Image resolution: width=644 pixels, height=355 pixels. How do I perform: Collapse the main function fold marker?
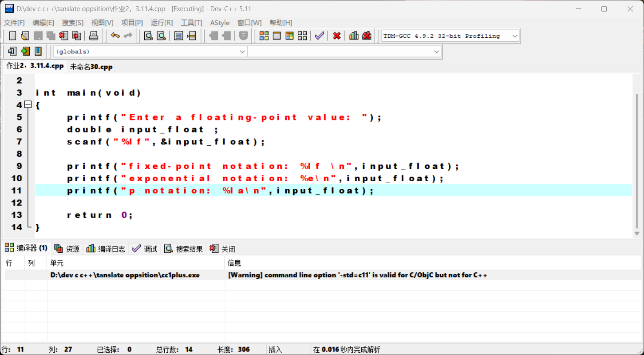click(x=28, y=105)
